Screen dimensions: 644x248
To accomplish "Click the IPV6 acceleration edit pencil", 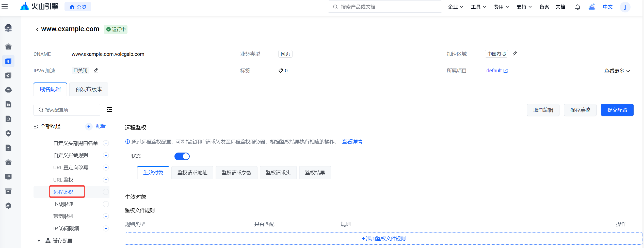I will tap(96, 71).
